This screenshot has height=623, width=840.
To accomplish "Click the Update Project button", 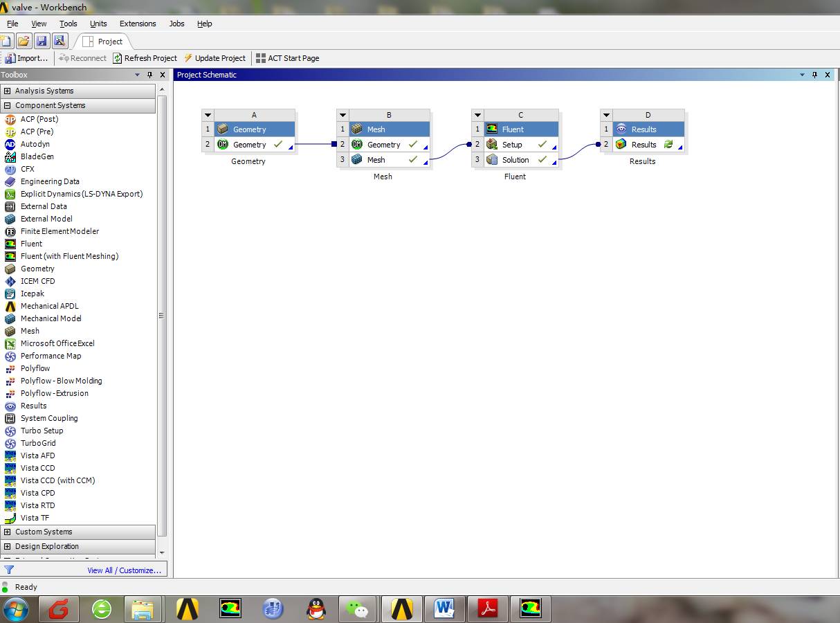I will pos(214,58).
